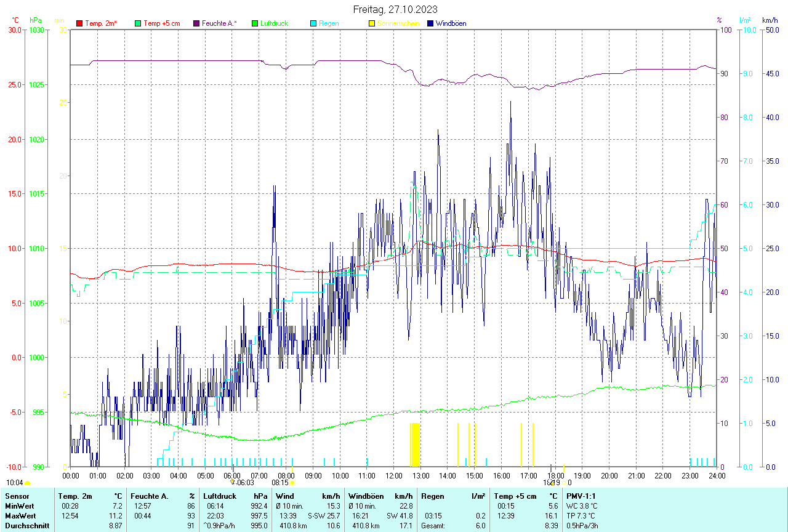788x532 pixels.
Task: Click the rain time '03:15'
Action: pos(433,515)
